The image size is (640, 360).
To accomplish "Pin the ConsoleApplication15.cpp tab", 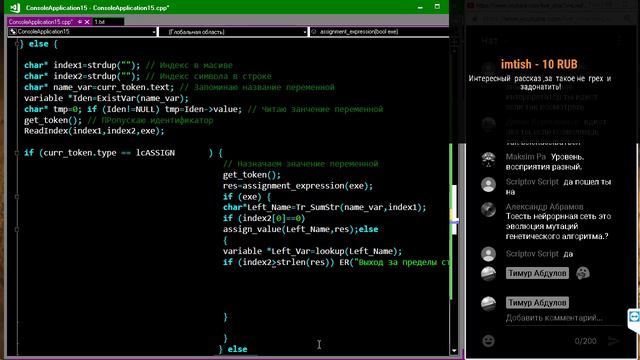I will [80, 22].
